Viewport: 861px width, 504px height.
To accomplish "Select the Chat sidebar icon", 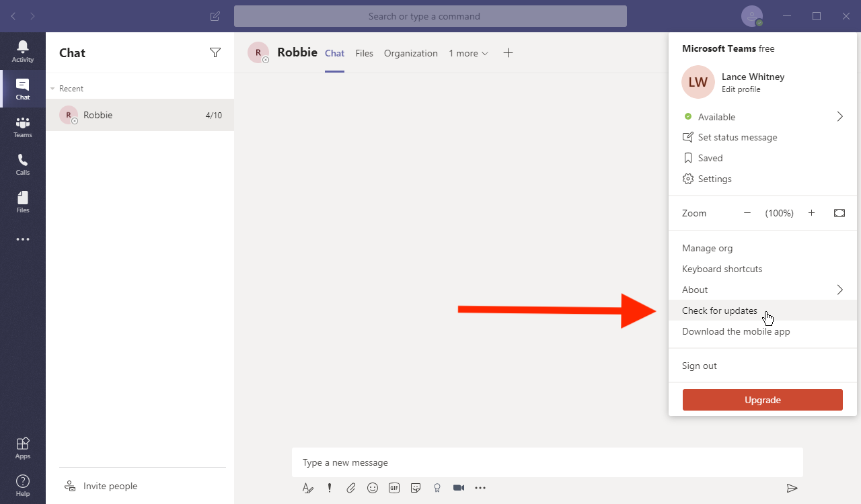I will tap(23, 89).
